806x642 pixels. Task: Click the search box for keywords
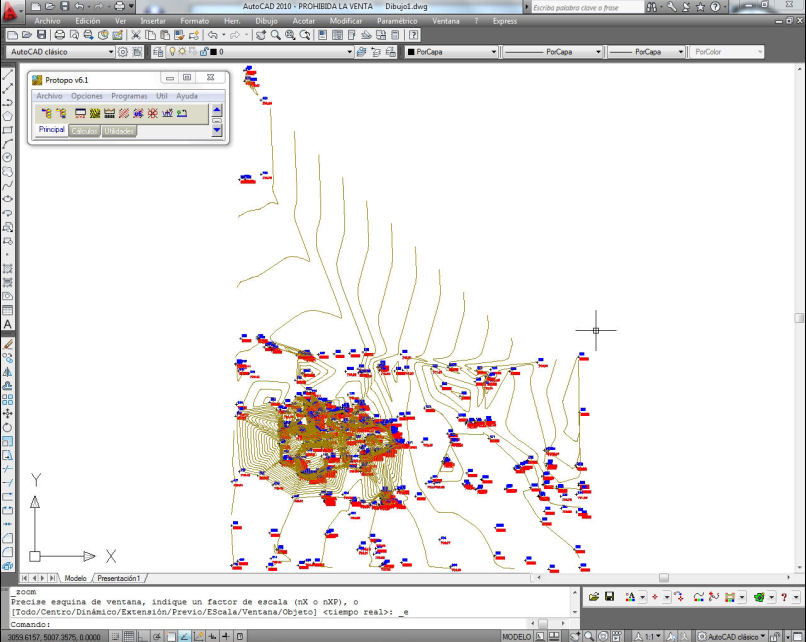tap(587, 7)
